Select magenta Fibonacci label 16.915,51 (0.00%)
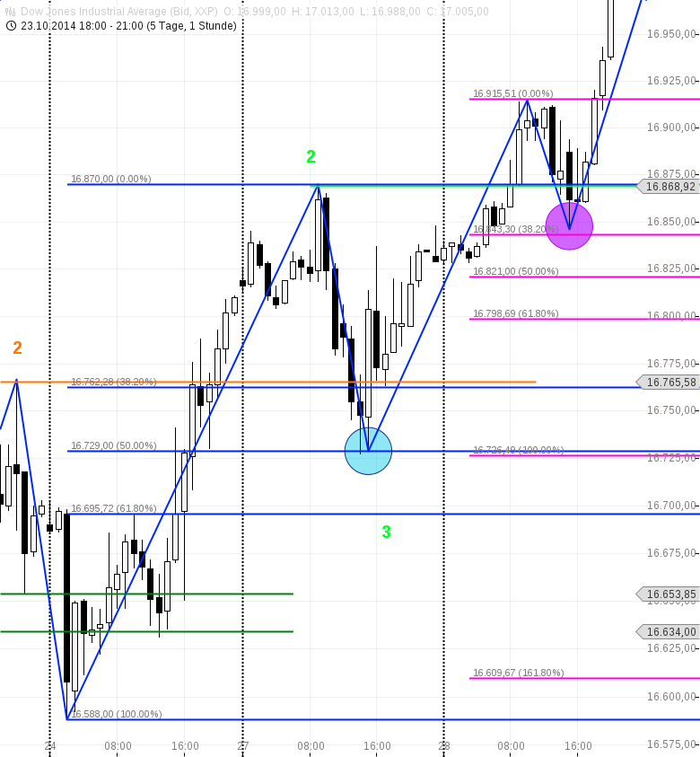 coord(513,93)
